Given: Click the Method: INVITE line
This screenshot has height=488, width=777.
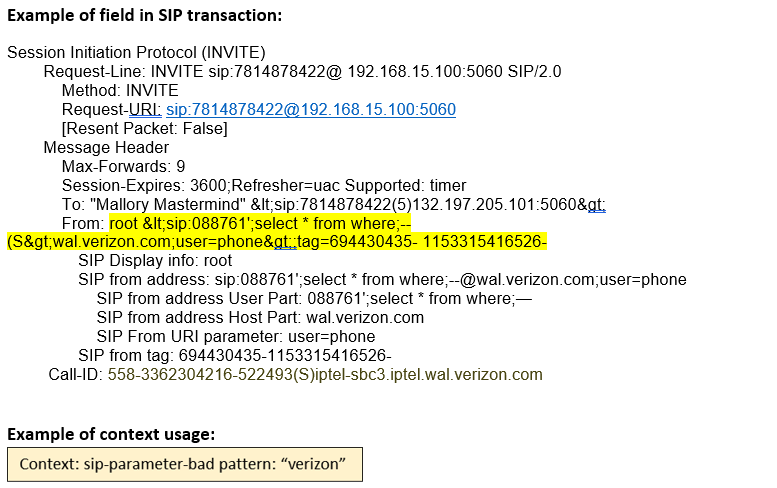Looking at the screenshot, I should click(120, 90).
